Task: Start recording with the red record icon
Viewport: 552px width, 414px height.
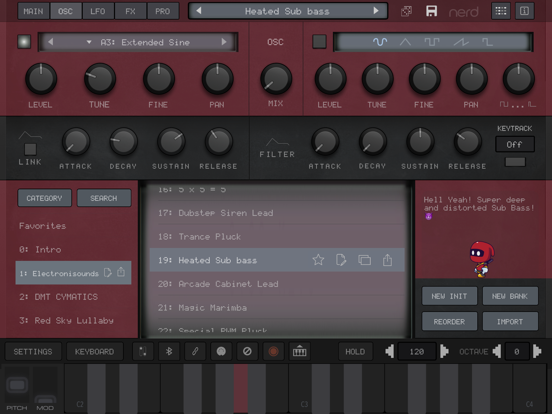Action: pyautogui.click(x=273, y=351)
